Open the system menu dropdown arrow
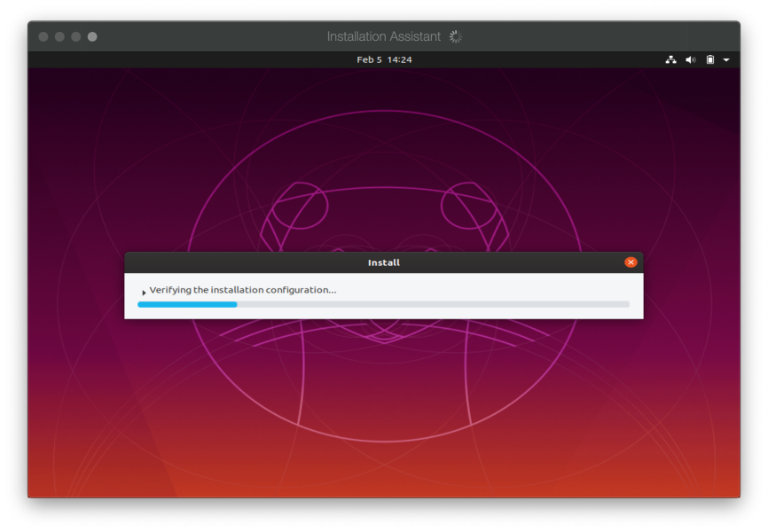 click(x=726, y=59)
